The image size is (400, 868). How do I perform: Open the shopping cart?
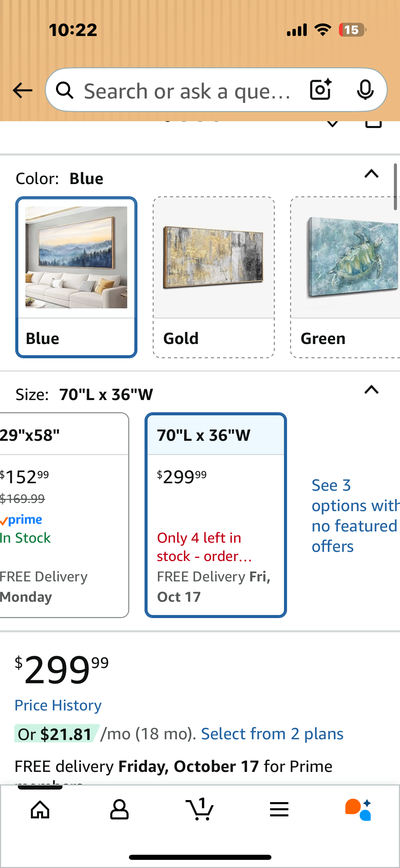200,809
